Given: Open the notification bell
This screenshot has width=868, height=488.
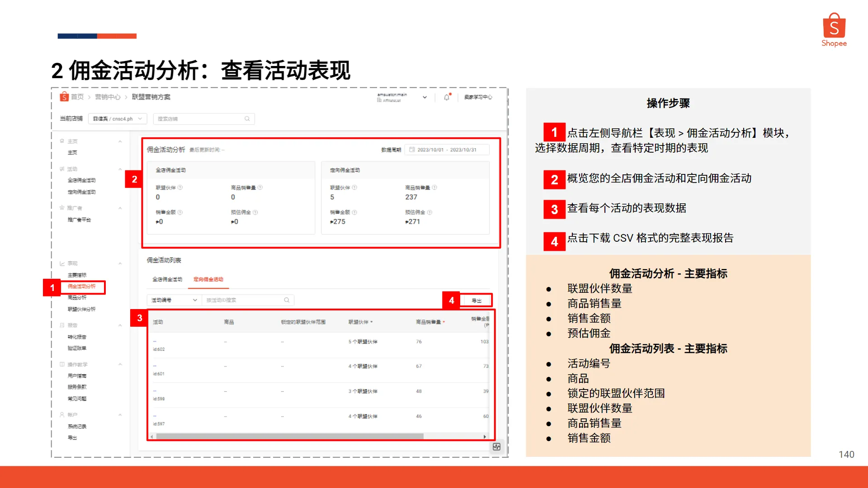Looking at the screenshot, I should point(447,97).
